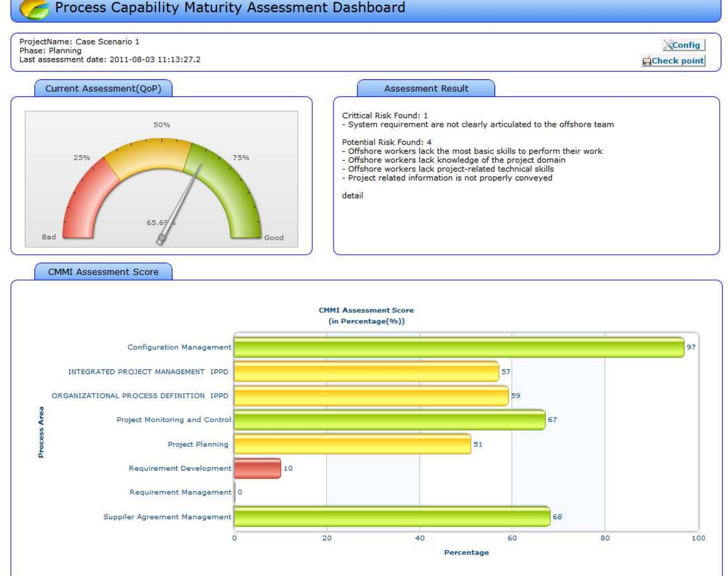This screenshot has width=728, height=576.
Task: Click the 'Process Area' y-axis title
Action: point(41,432)
